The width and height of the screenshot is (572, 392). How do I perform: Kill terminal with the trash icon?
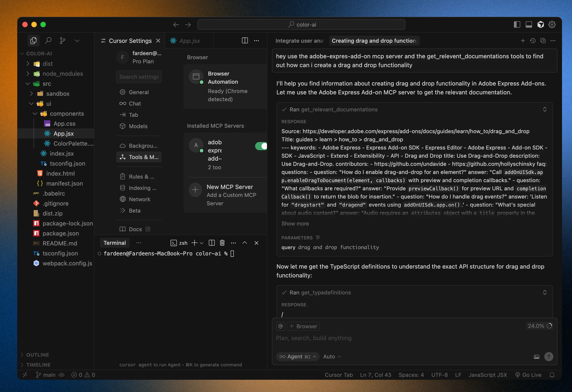coord(222,243)
